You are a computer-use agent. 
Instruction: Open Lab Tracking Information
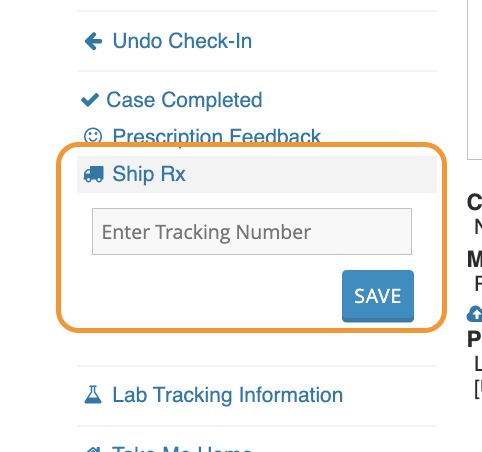tap(228, 395)
